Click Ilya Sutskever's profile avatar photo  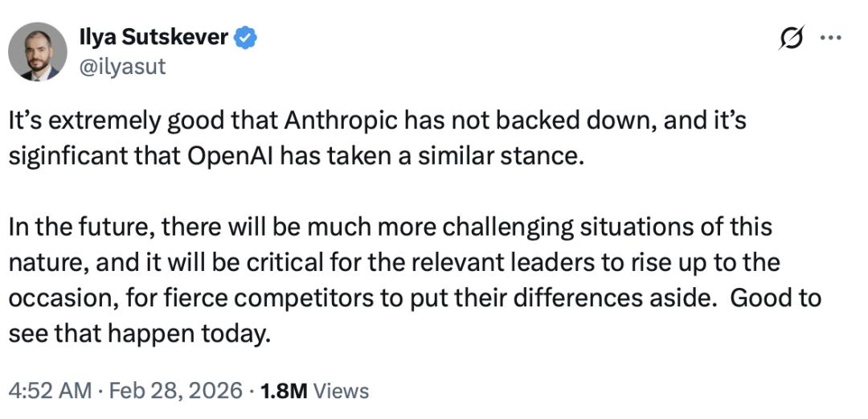(x=37, y=51)
